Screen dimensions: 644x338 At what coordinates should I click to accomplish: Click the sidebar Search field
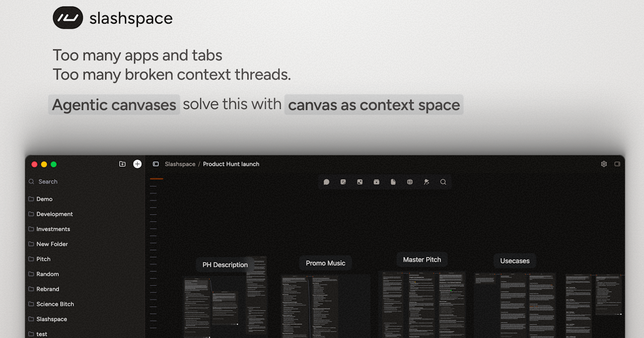click(85, 182)
